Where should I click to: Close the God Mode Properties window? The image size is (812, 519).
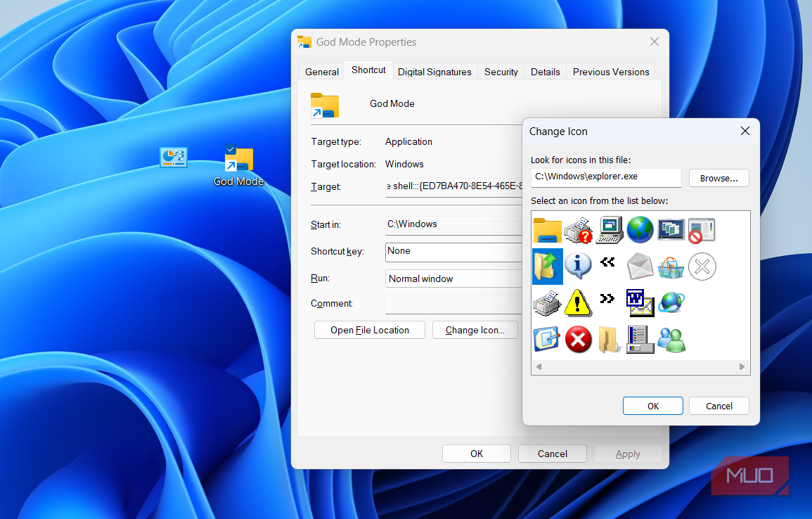654,42
